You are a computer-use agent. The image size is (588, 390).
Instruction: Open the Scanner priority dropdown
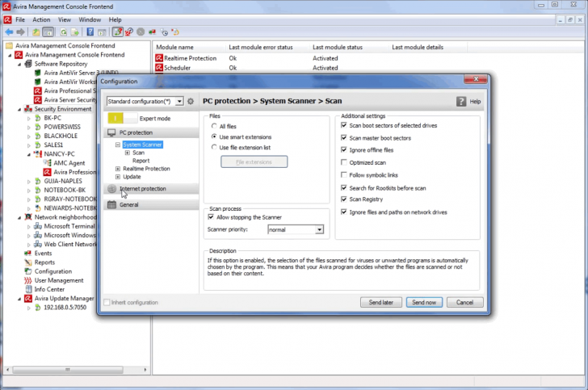tap(319, 229)
